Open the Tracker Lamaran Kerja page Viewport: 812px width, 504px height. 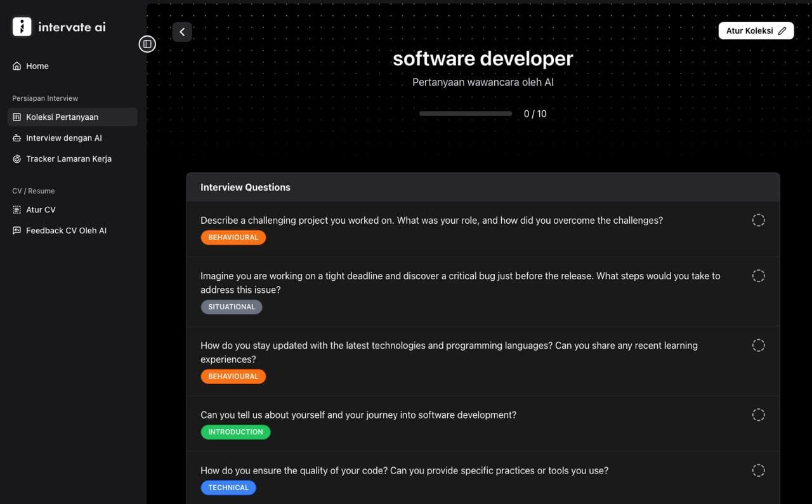pos(69,158)
